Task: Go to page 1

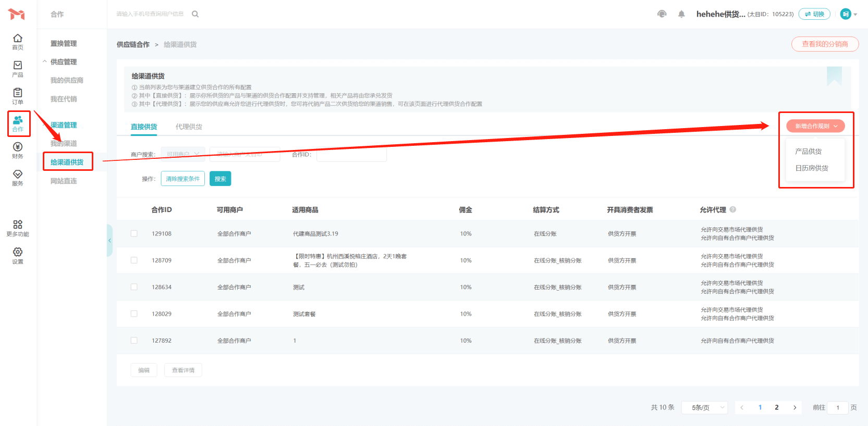Action: click(x=760, y=407)
